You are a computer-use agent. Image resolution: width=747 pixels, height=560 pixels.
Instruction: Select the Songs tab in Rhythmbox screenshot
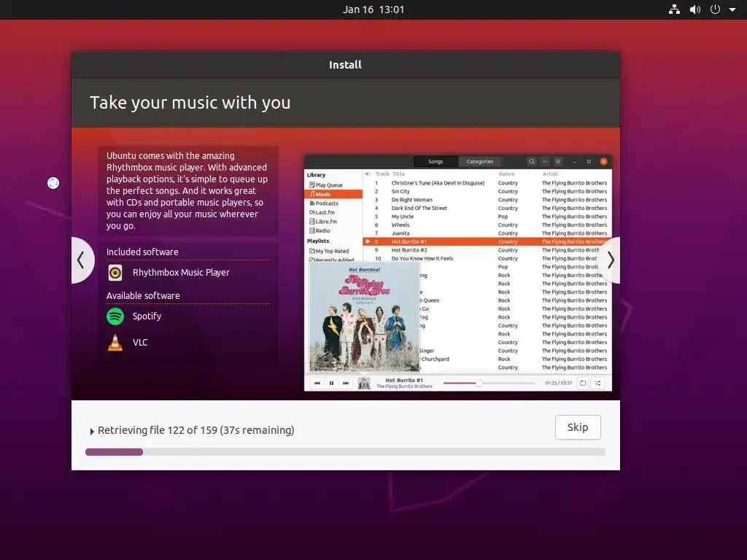[436, 161]
